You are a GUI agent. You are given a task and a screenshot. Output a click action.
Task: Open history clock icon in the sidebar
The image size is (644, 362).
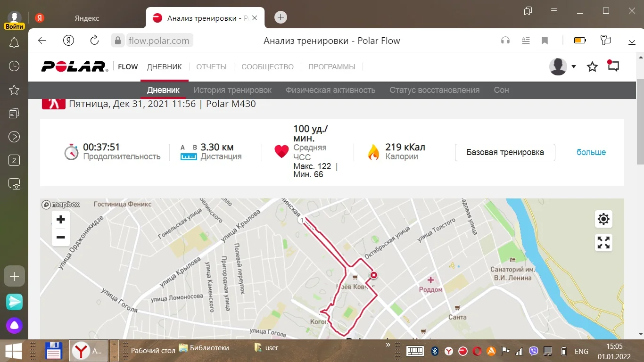(x=14, y=66)
